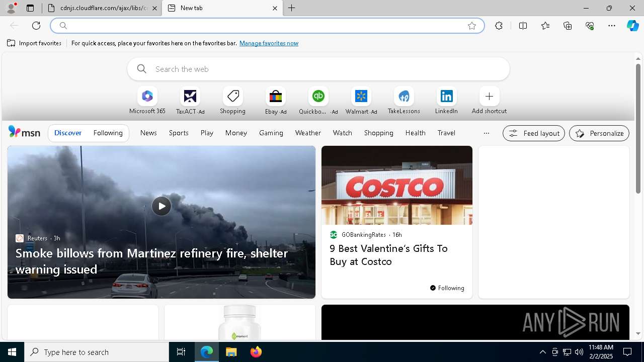Click the browser Refresh button

click(36, 26)
